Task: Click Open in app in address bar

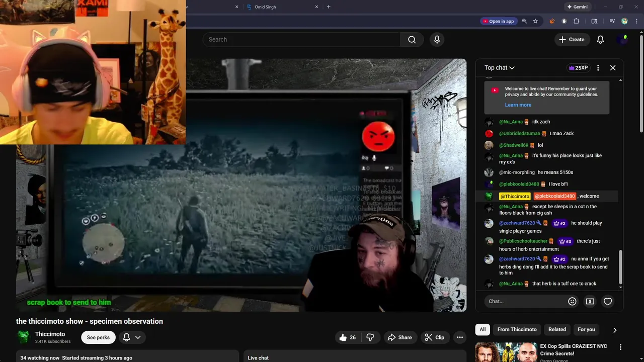Action: click(x=498, y=21)
